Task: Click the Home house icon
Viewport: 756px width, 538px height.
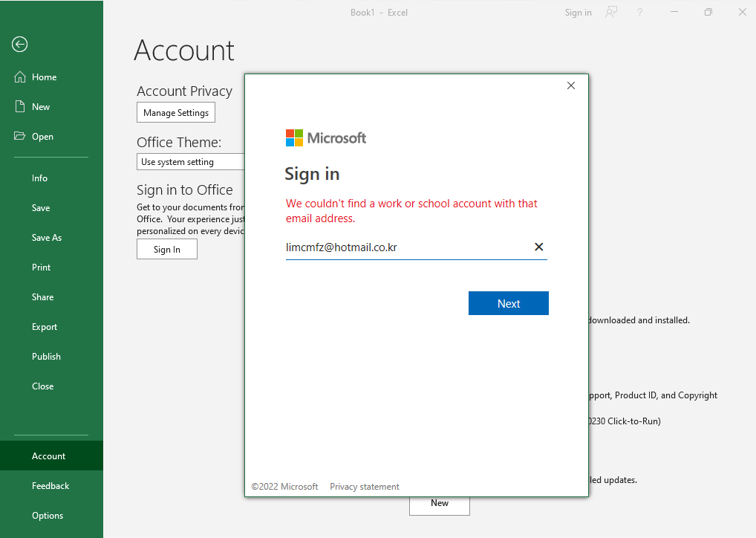Action: coord(20,77)
